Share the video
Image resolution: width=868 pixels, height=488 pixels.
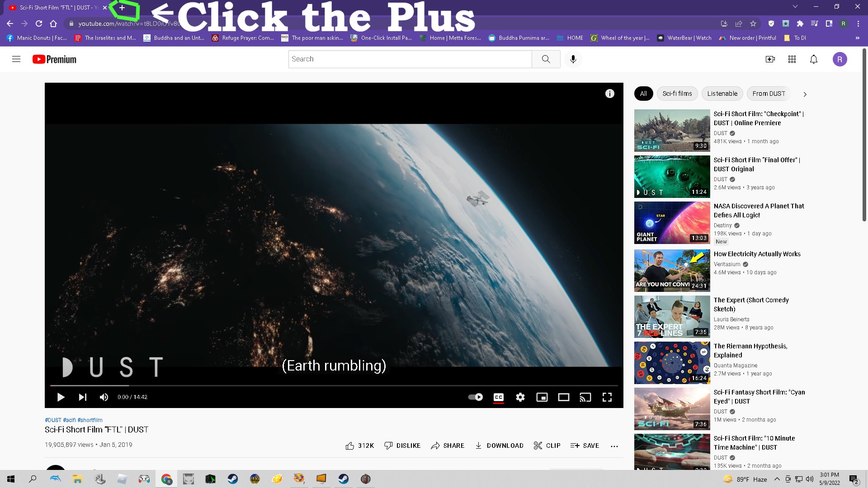[448, 446]
